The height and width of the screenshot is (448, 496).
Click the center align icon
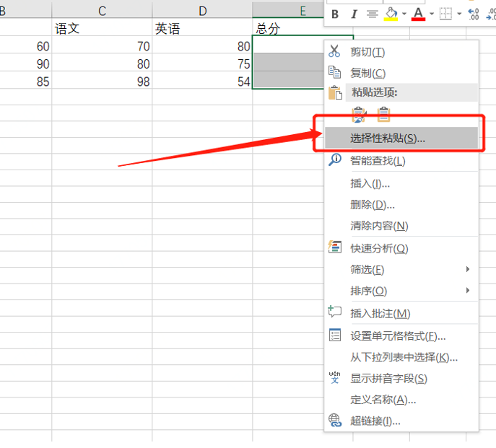[373, 14]
